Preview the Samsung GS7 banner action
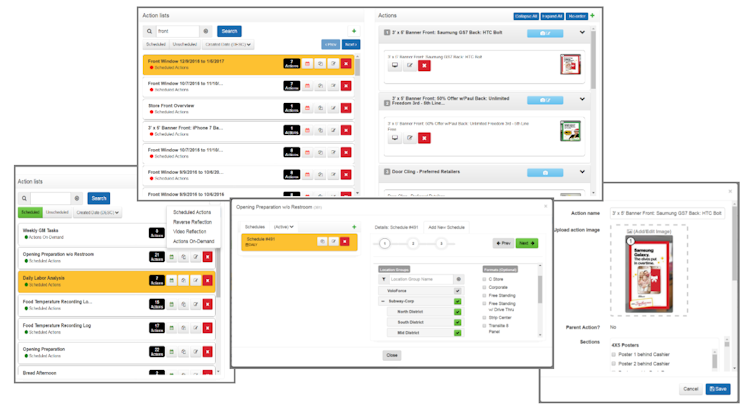The height and width of the screenshot is (410, 750). 395,66
